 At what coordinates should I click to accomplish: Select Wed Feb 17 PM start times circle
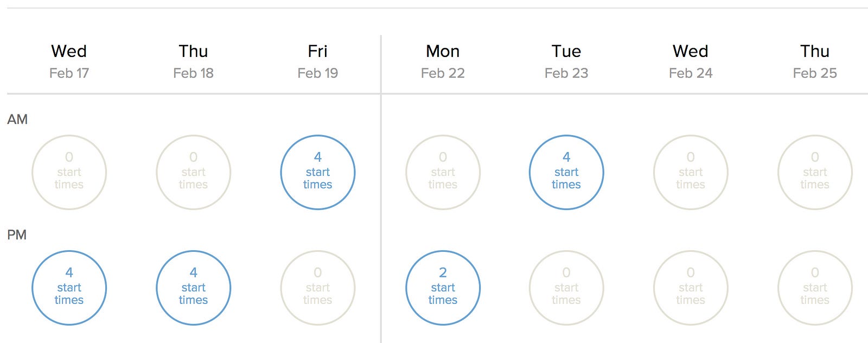[69, 288]
